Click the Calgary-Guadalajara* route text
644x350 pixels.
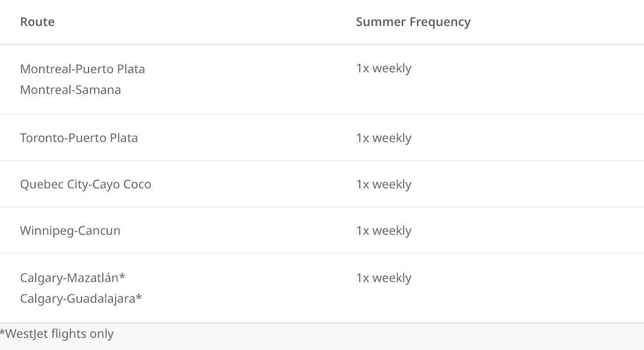click(81, 298)
